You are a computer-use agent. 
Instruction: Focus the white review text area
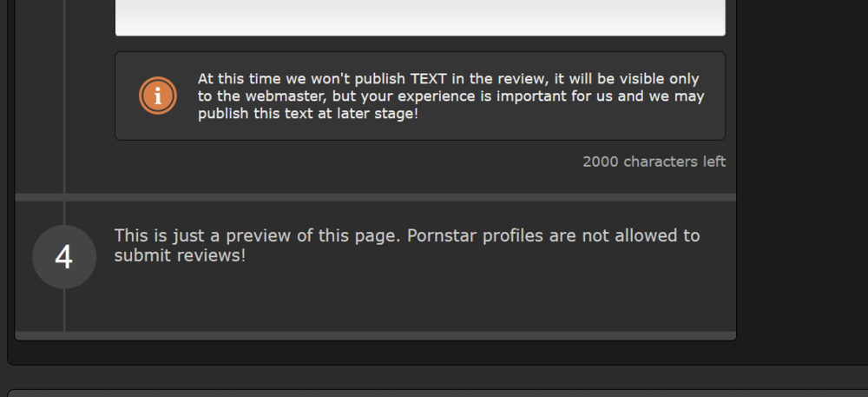[x=420, y=16]
